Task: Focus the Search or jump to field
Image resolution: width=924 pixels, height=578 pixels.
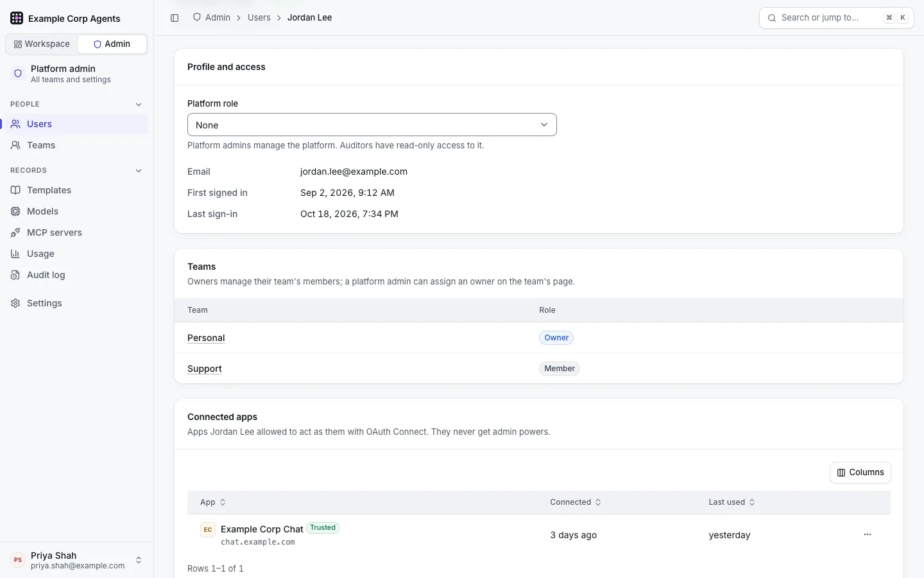Action: click(x=837, y=18)
